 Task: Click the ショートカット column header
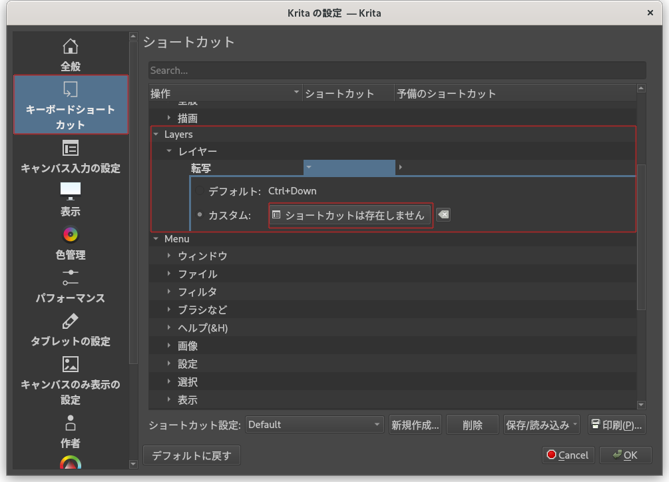(348, 93)
